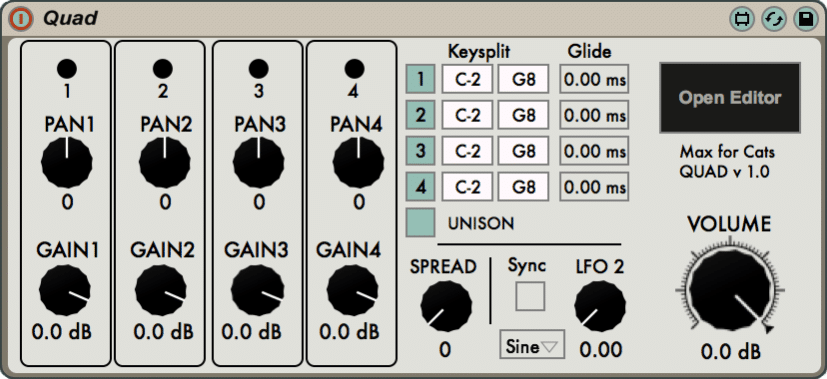Click the master VOLUME knob

click(730, 290)
